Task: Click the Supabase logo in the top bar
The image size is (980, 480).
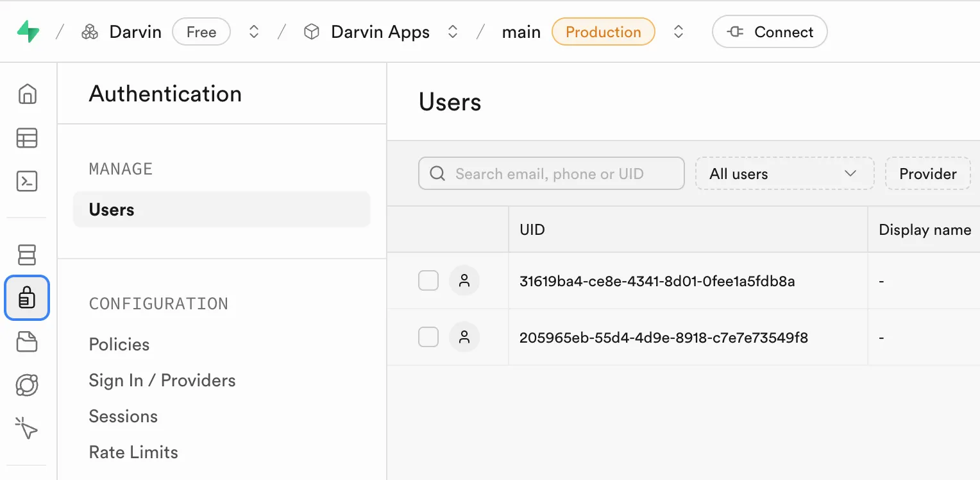Action: tap(29, 31)
